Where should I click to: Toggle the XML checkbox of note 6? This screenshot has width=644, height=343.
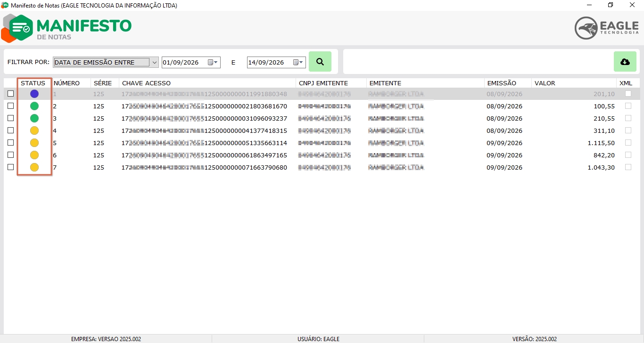point(628,155)
